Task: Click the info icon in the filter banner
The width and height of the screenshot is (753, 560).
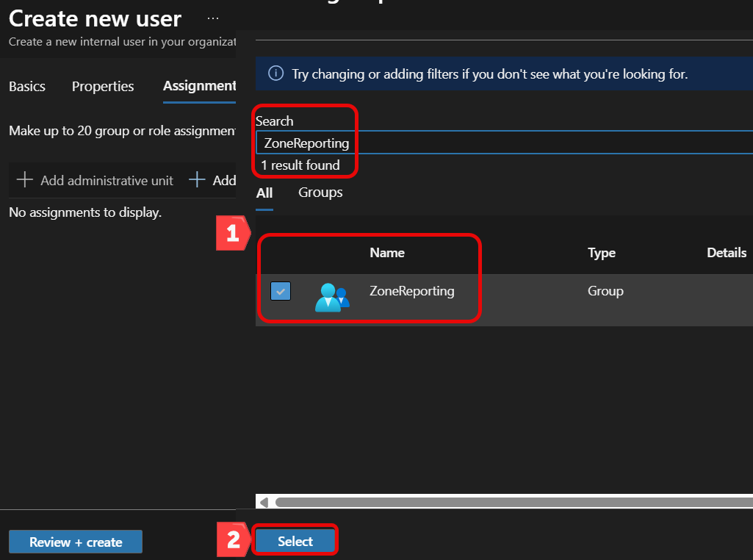Action: pos(275,73)
